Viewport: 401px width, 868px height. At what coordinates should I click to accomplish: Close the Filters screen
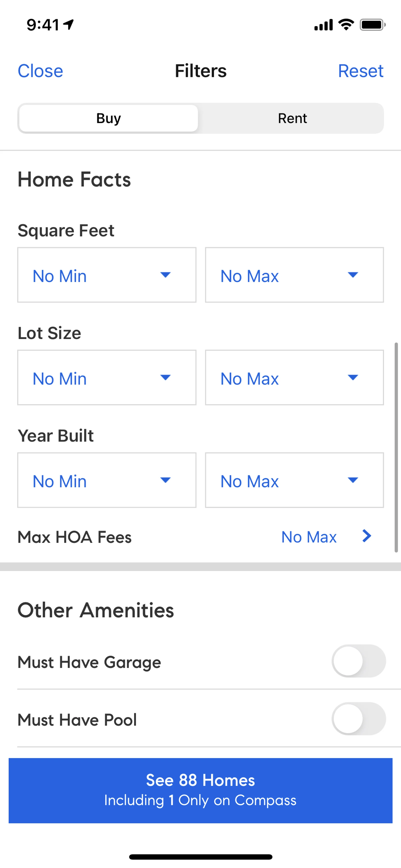coord(41,71)
